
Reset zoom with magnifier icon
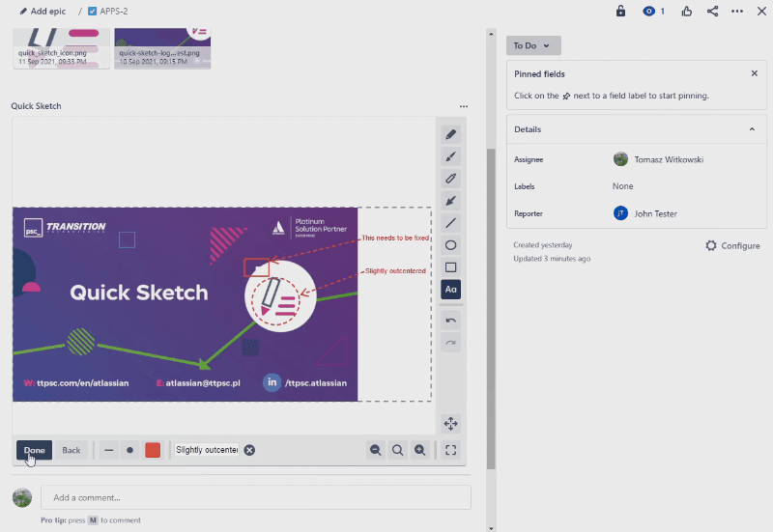(x=397, y=450)
